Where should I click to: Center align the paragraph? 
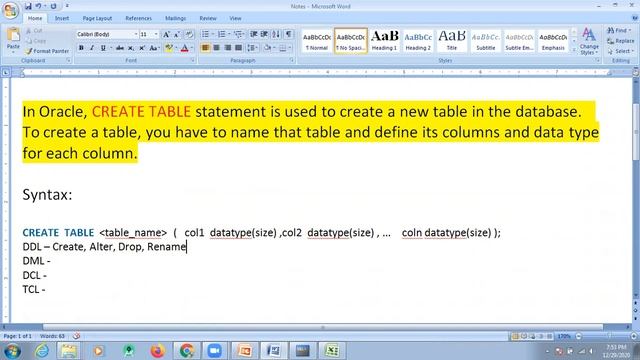216,48
